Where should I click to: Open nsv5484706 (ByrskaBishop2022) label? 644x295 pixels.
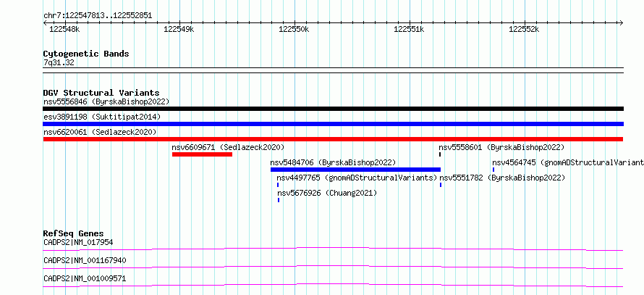pos(333,162)
